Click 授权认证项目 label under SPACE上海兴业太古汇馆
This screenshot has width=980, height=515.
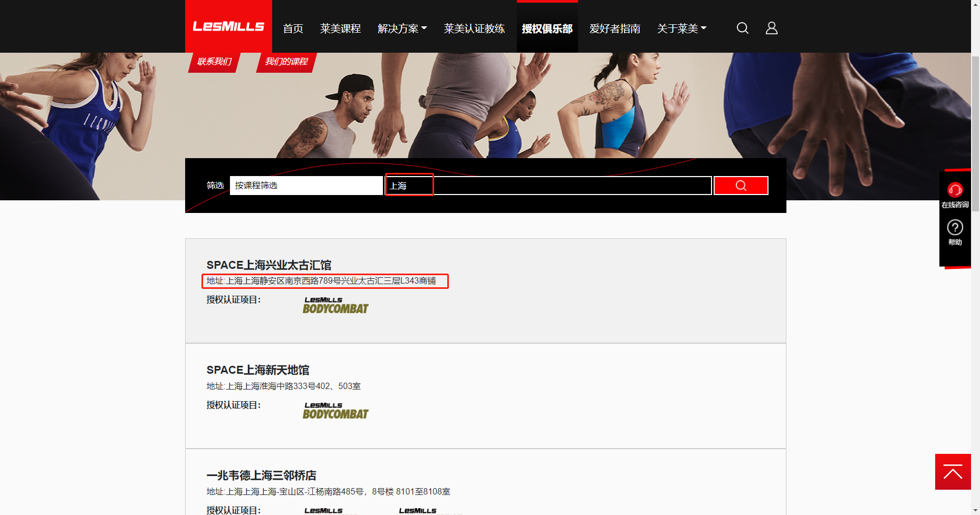pos(234,299)
